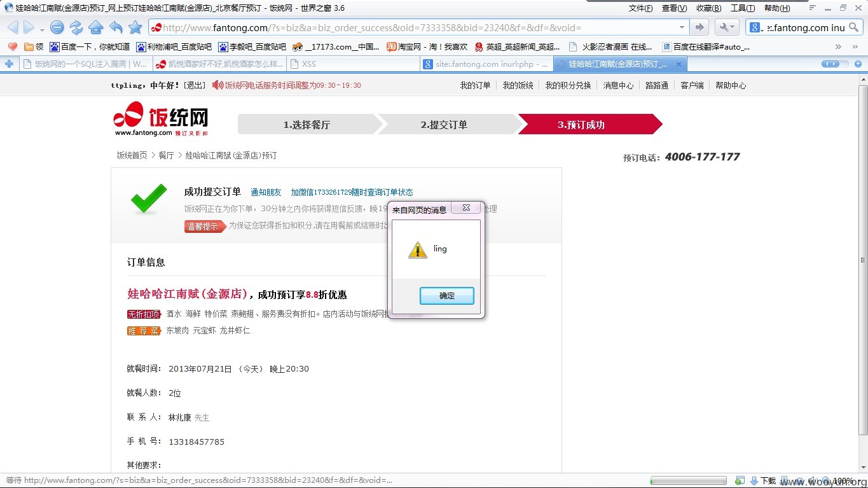
Task: Click the 退出 logout link
Action: pyautogui.click(x=195, y=85)
